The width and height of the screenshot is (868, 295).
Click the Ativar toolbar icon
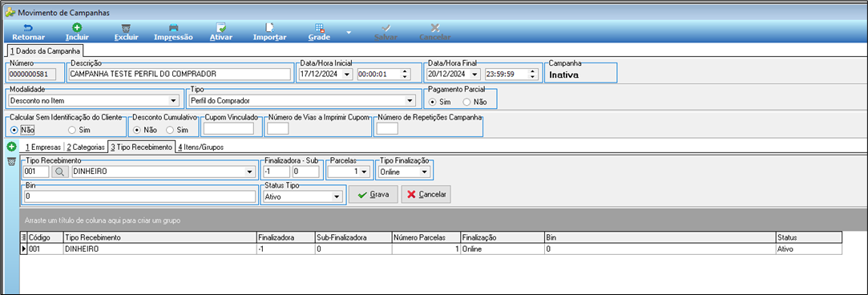pos(221,27)
